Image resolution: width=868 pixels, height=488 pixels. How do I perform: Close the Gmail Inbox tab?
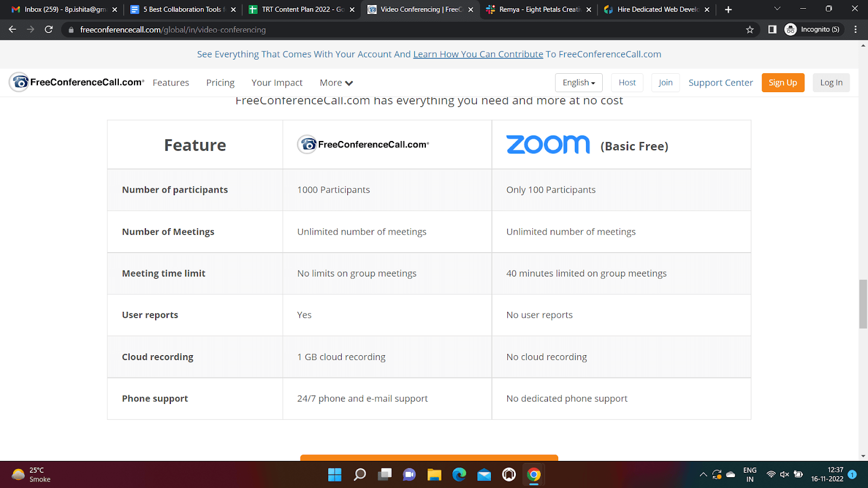tap(114, 10)
